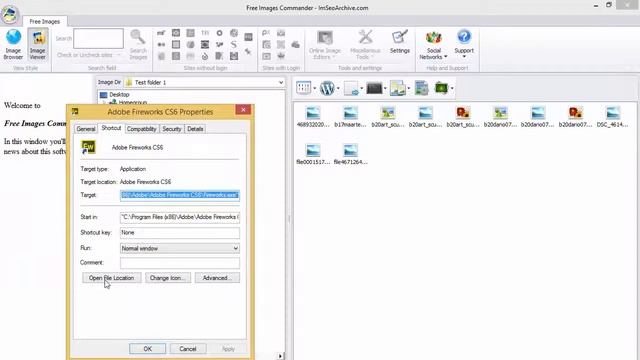Switch to Compatibility tab in Properties dialog

[x=142, y=129]
